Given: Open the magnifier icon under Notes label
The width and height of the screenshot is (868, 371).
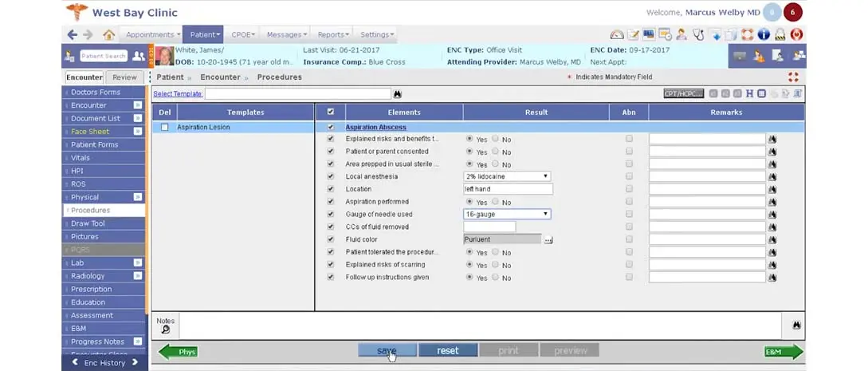Looking at the screenshot, I should (165, 330).
